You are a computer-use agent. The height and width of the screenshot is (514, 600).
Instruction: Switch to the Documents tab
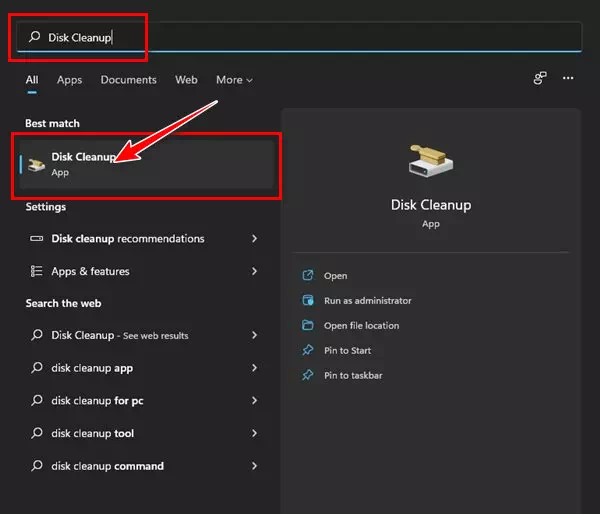tap(129, 80)
